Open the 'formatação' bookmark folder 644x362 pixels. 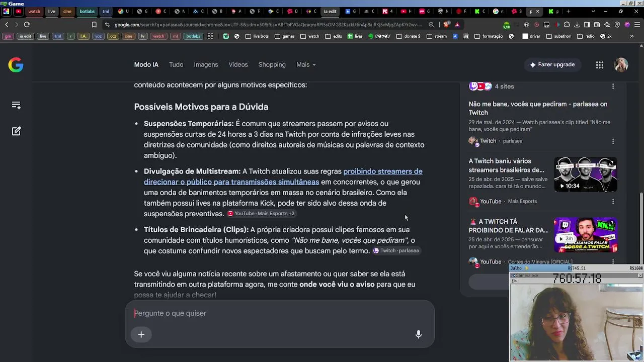click(489, 36)
